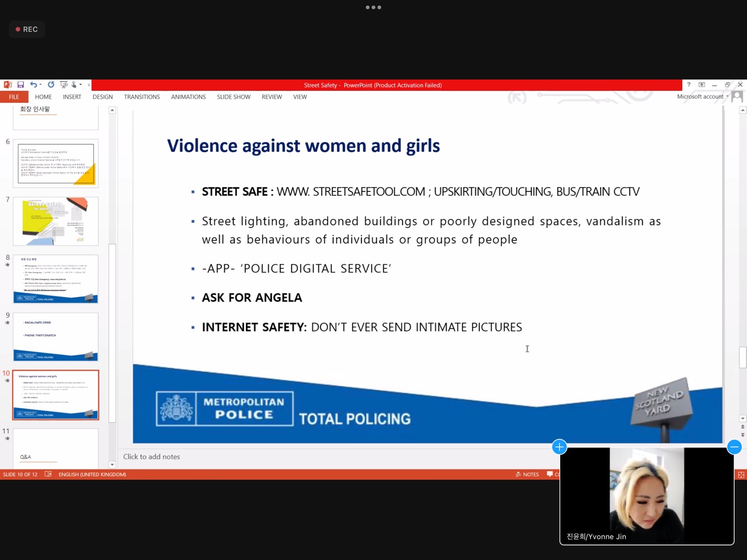The image size is (747, 560).
Task: Open the ANIMATIONS ribbon tab
Action: tap(188, 97)
